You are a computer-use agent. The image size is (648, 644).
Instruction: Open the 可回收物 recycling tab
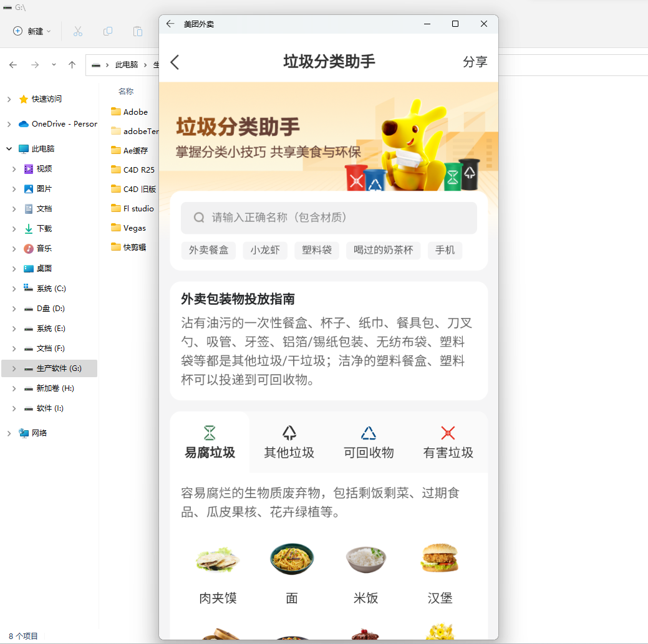point(368,443)
